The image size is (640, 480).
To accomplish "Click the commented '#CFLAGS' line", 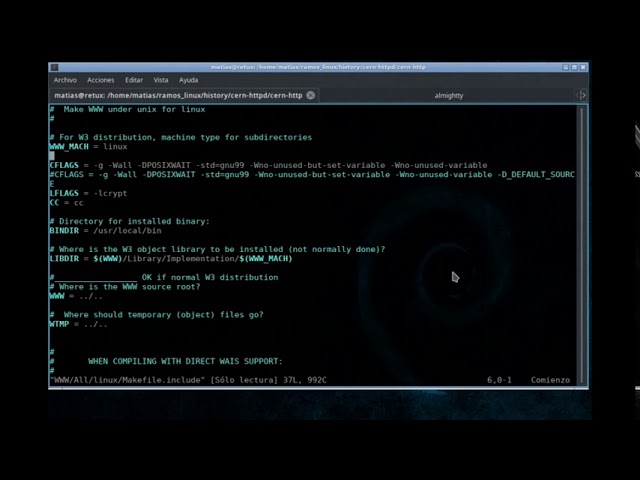I will (x=312, y=175).
